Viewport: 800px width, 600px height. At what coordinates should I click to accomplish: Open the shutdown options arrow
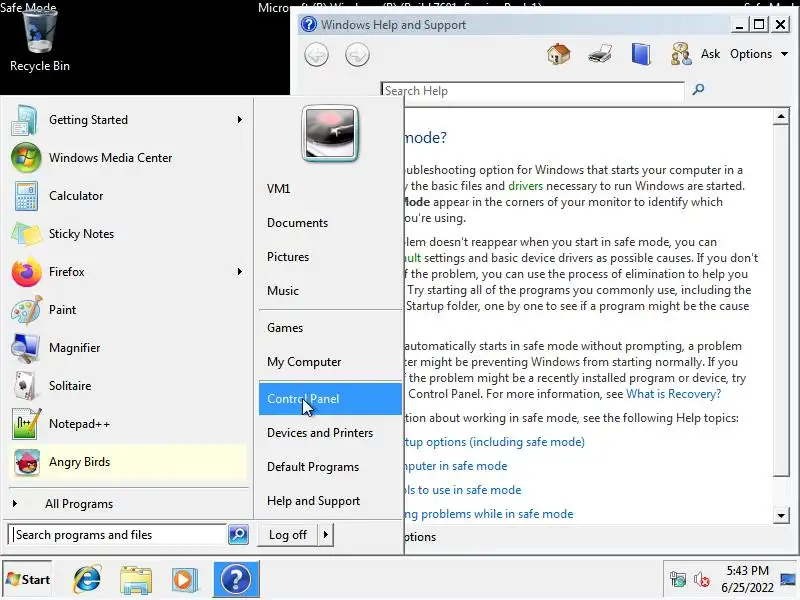(326, 535)
